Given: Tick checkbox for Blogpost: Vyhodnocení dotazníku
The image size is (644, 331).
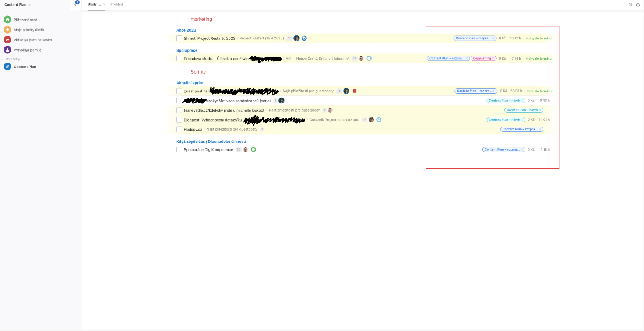Looking at the screenshot, I should (179, 120).
